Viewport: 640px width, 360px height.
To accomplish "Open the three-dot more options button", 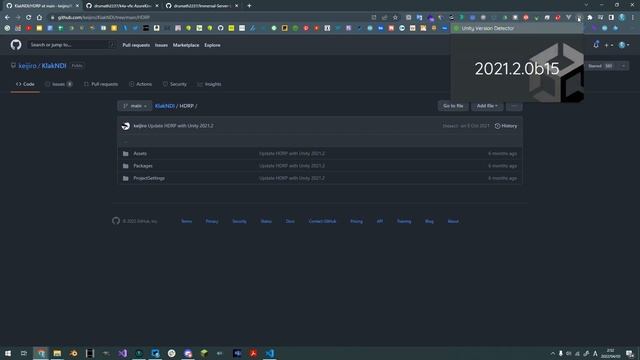I will click(514, 106).
